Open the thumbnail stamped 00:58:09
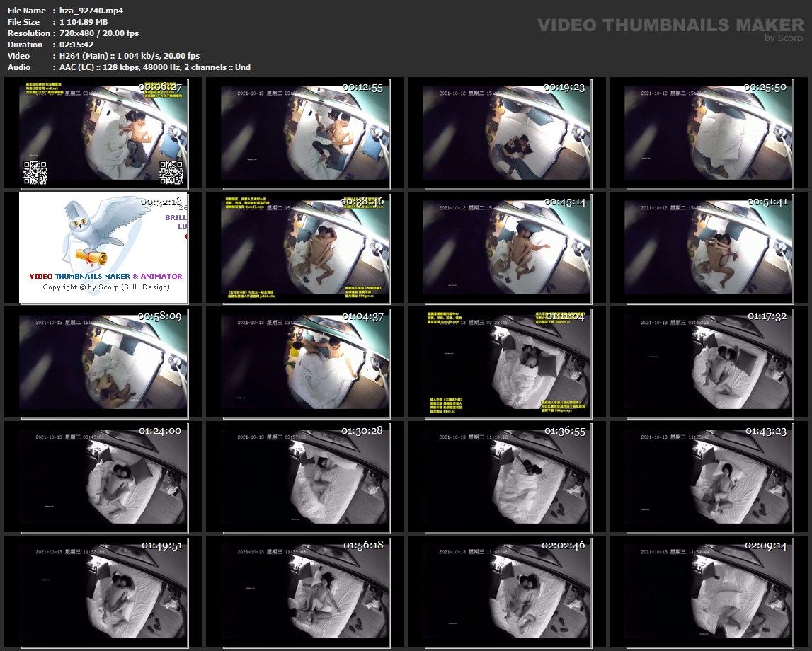Screen dimensions: 812x651 (103, 361)
